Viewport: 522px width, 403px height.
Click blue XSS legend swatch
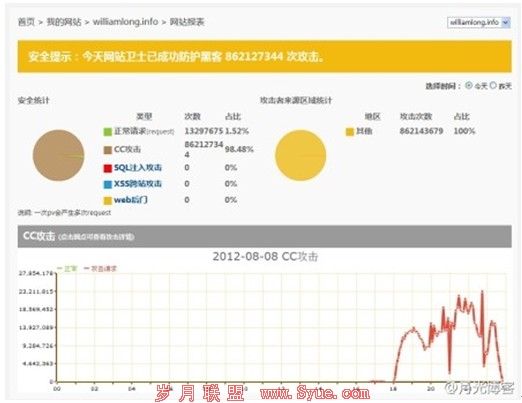point(107,184)
